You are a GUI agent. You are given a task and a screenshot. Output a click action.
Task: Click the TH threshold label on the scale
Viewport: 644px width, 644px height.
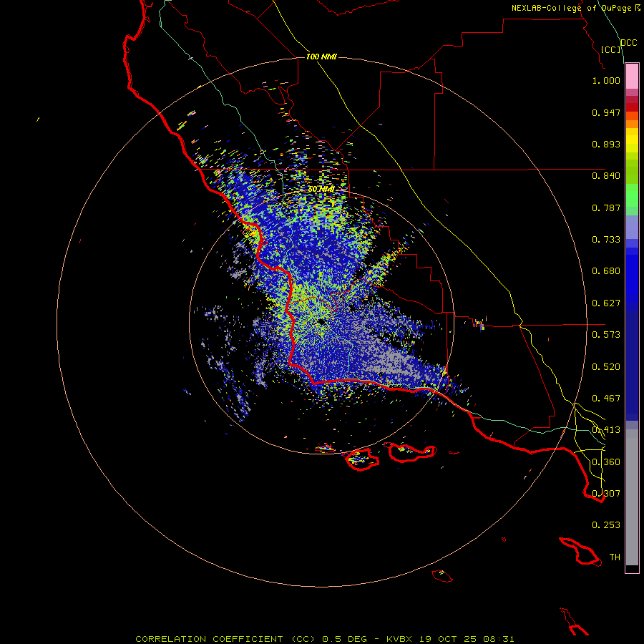tap(615, 557)
